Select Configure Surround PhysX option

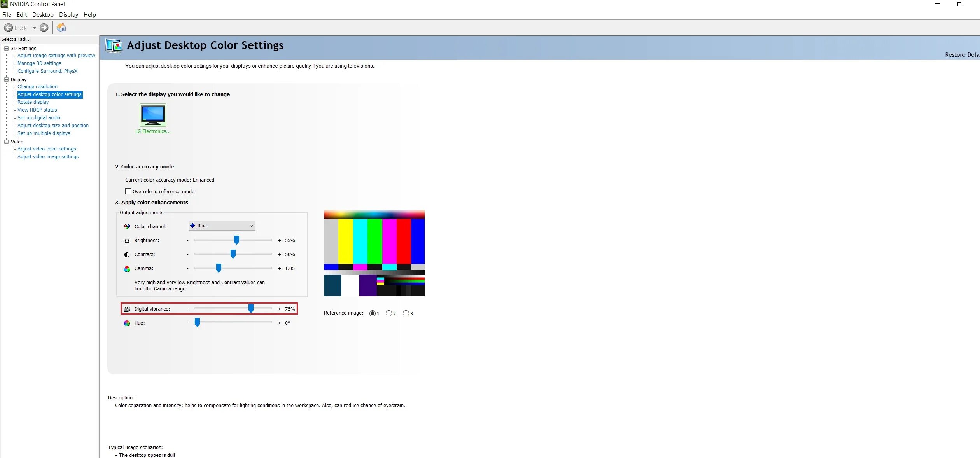[47, 71]
